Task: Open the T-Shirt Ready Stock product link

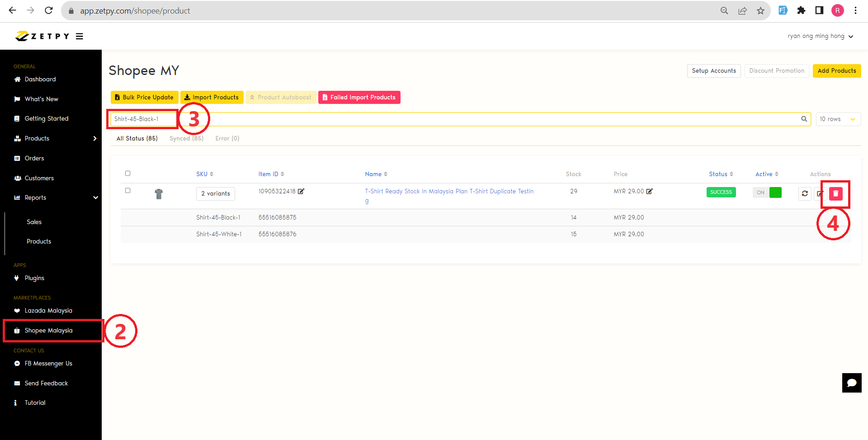Action: click(x=449, y=192)
